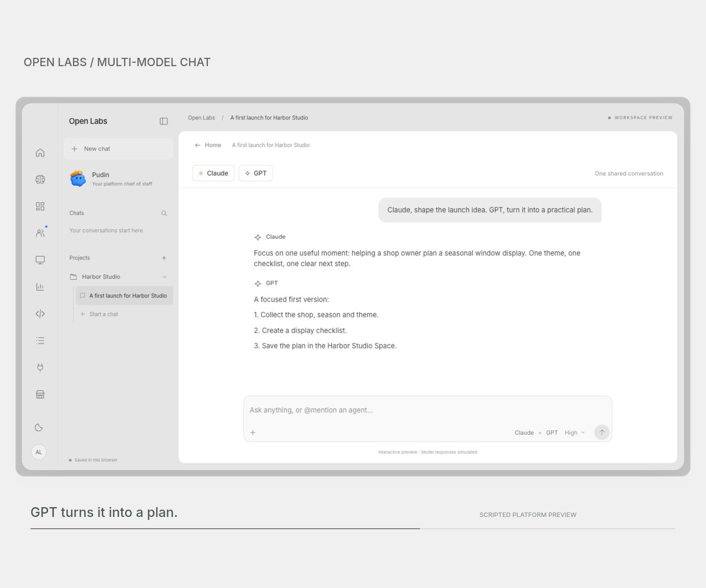Open the AL user avatar
This screenshot has height=588, width=706.
(x=39, y=452)
